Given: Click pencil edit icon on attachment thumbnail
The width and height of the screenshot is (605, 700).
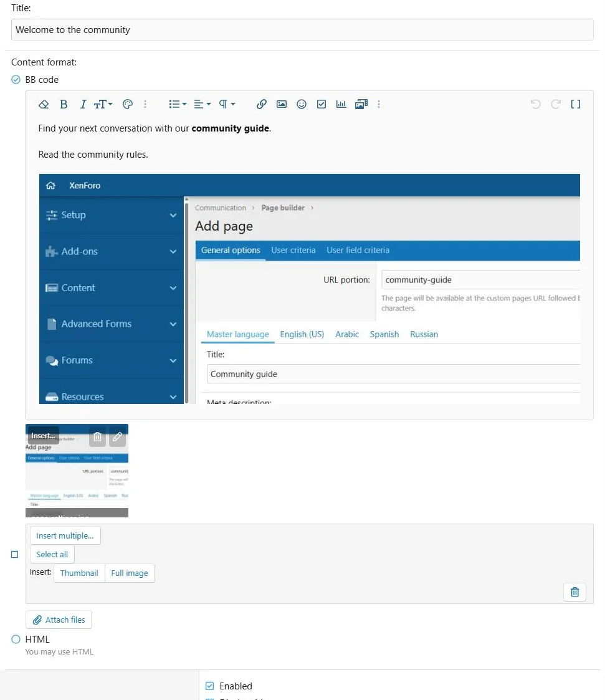Looking at the screenshot, I should [x=117, y=436].
